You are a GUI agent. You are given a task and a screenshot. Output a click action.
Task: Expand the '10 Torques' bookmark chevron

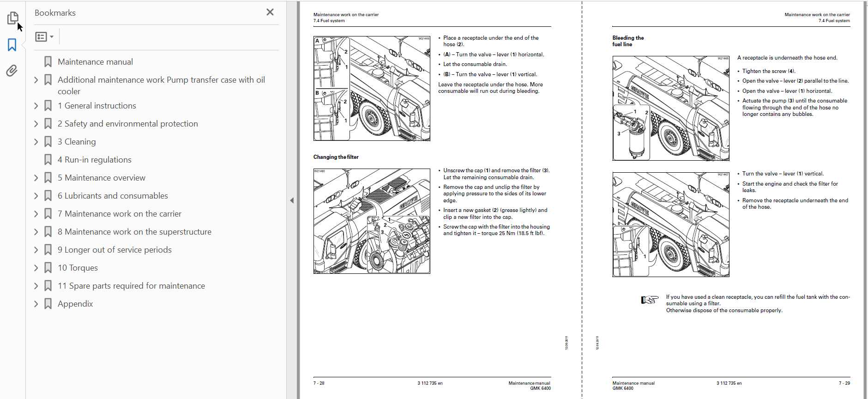point(36,268)
